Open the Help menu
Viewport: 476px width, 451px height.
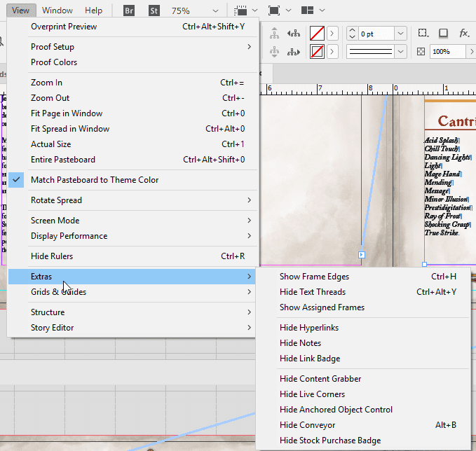tap(93, 11)
